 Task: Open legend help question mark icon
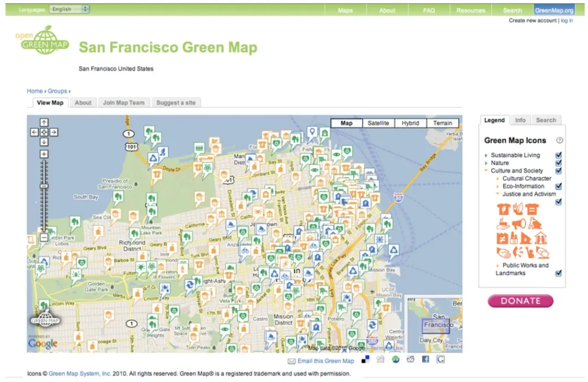(559, 140)
